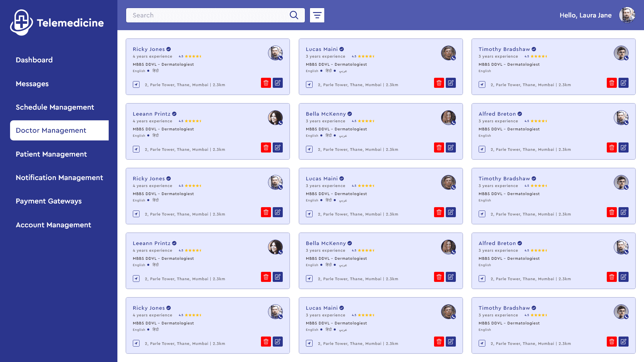The width and height of the screenshot is (644, 362).
Task: Open the Dashboard page
Action: pyautogui.click(x=34, y=60)
